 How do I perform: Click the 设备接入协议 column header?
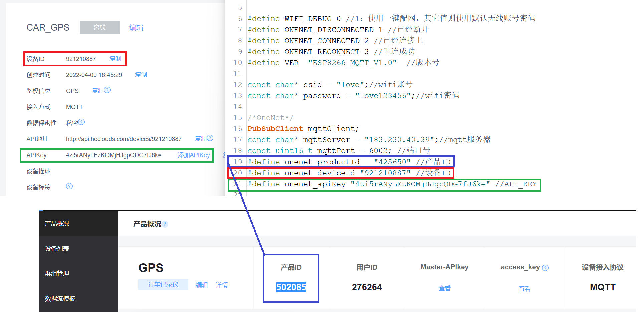pos(603,267)
